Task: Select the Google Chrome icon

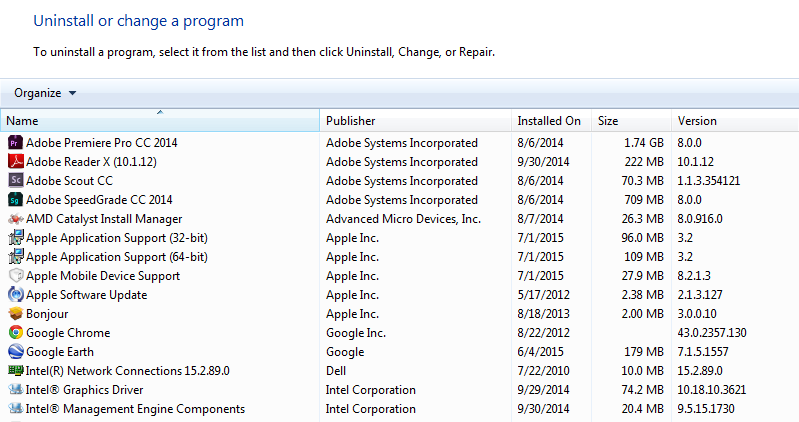Action: (16, 332)
